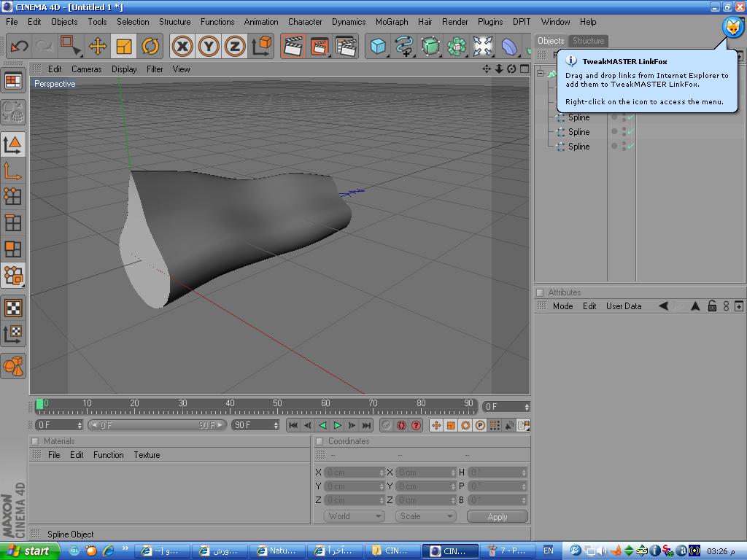Viewport: 747px width, 560px height.
Task: Render in Picture Viewer icon
Action: coord(320,46)
